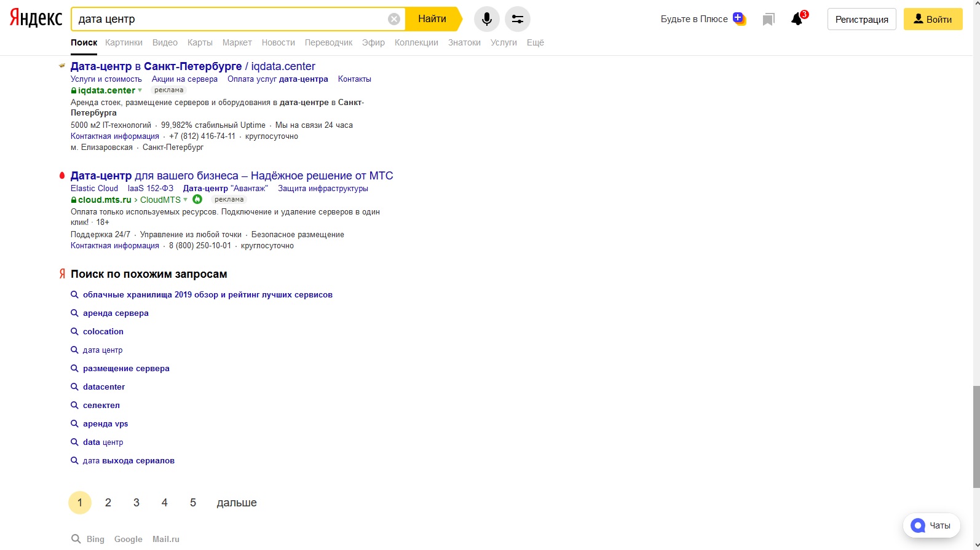The image size is (980, 550).
Task: Expand iqdata.center dropdown arrow
Action: [140, 90]
